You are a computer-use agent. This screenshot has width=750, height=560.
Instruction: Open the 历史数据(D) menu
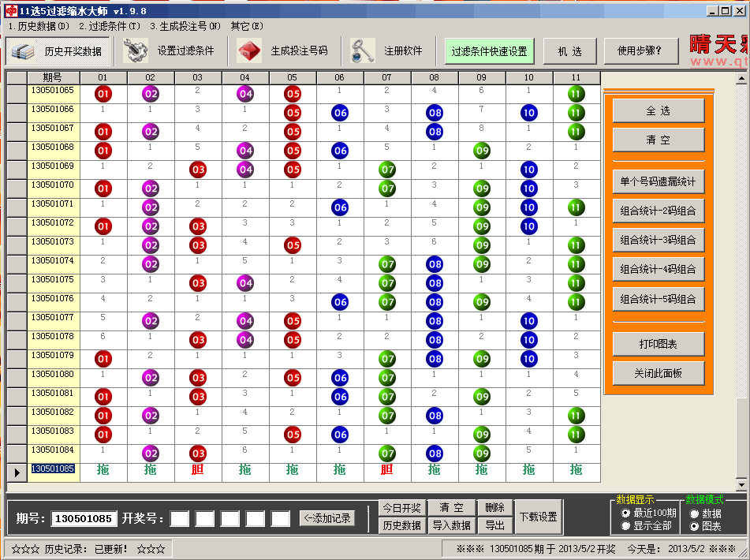[39, 26]
